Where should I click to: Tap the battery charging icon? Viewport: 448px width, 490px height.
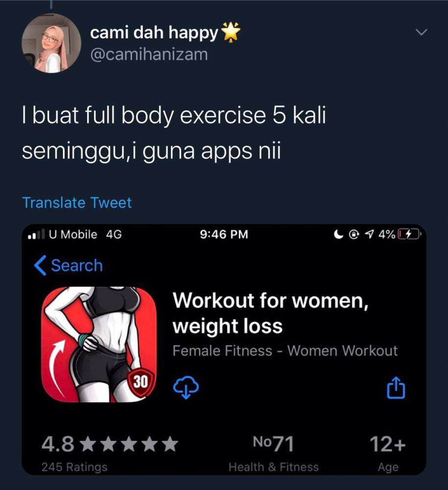tap(410, 234)
